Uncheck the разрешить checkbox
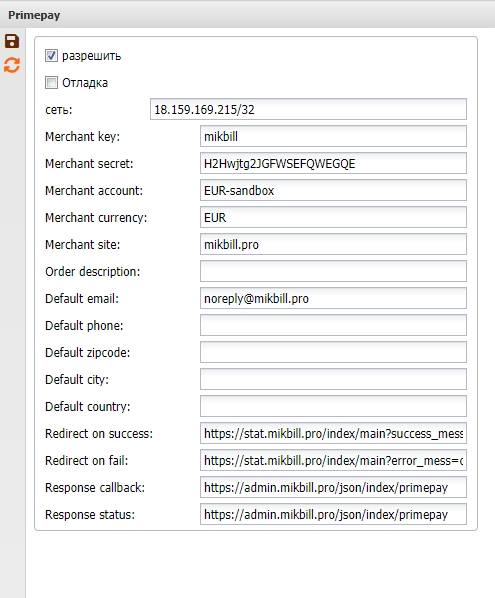This screenshot has width=495, height=598. [x=51, y=56]
